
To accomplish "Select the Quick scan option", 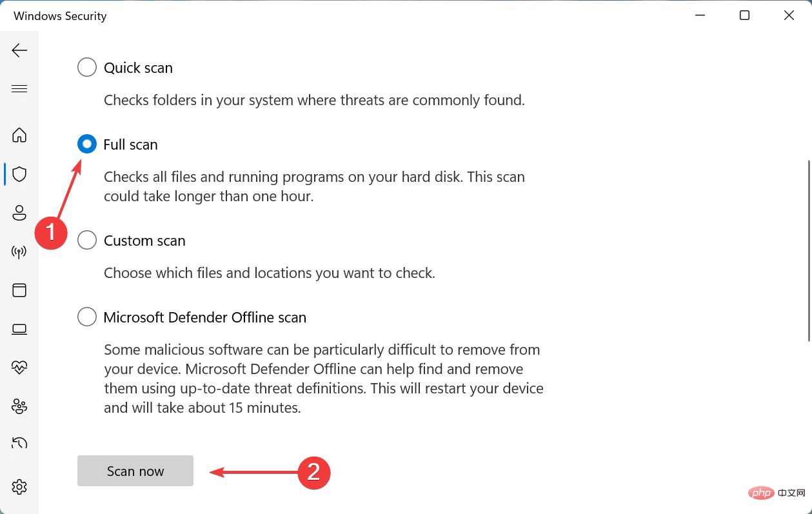I will pyautogui.click(x=86, y=67).
